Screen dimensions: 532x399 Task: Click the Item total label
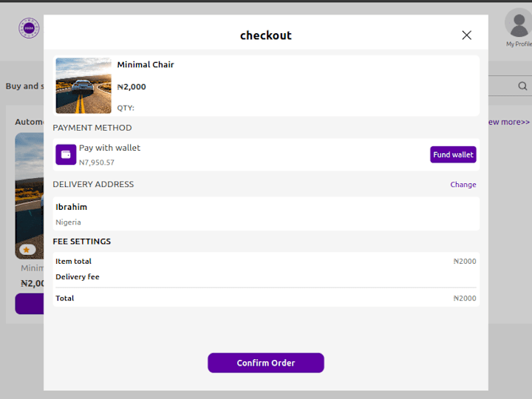pyautogui.click(x=73, y=262)
